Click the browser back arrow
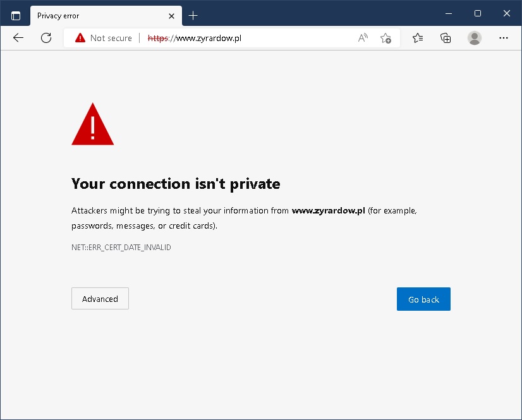 18,38
